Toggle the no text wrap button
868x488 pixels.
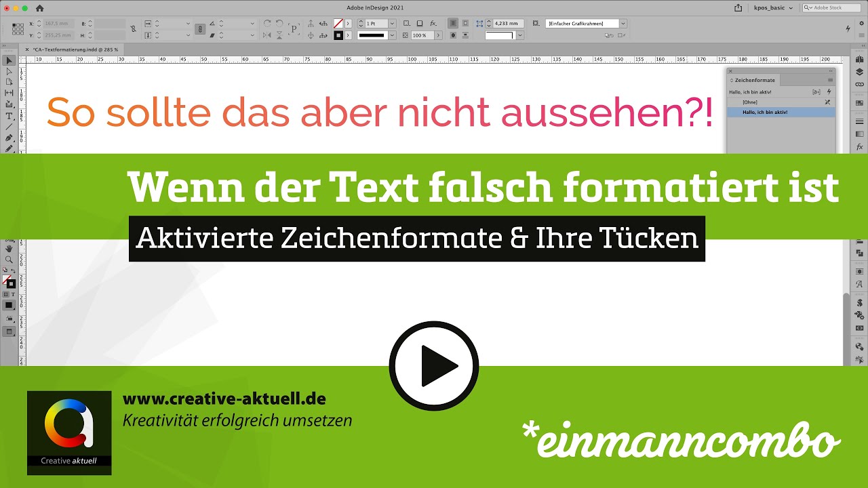pyautogui.click(x=453, y=24)
